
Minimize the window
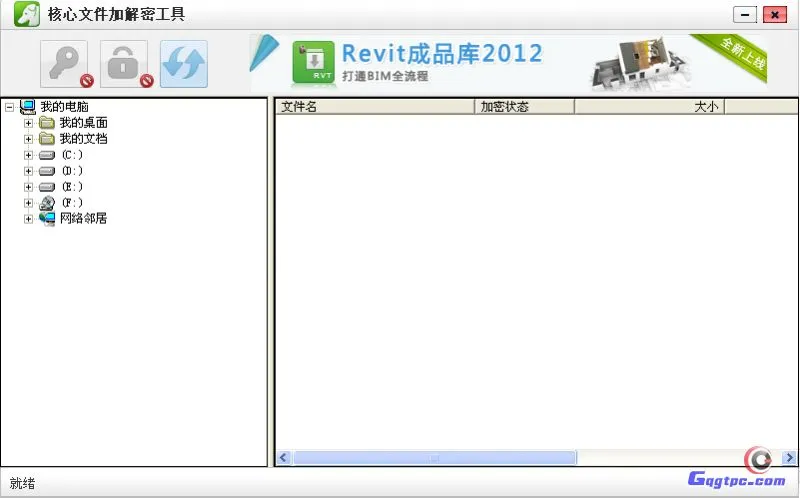tap(745, 15)
